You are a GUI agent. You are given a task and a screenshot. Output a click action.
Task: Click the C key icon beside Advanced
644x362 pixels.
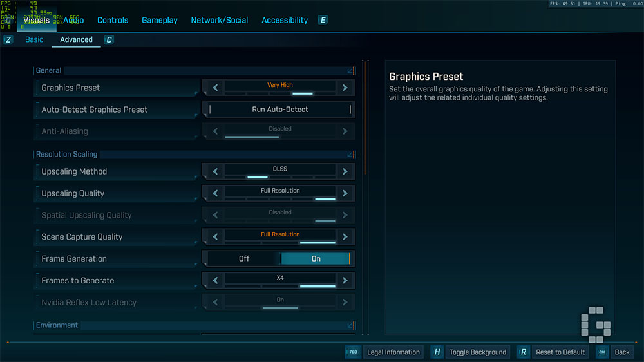point(109,40)
